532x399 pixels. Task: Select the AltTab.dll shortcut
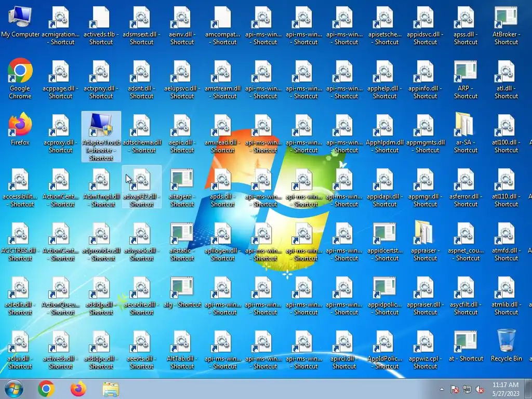point(182,350)
